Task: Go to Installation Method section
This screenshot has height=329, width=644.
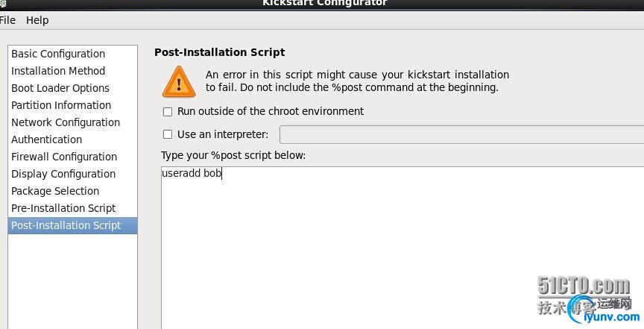Action: [x=73, y=71]
